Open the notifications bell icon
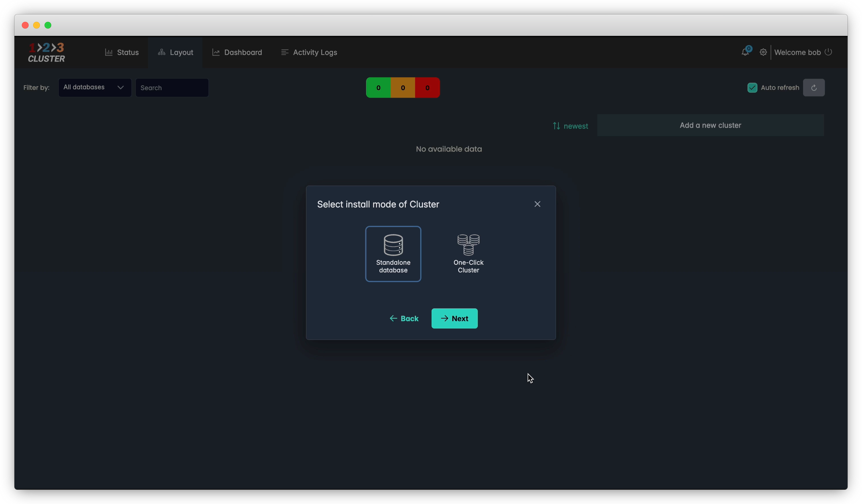The height and width of the screenshot is (504, 862). [745, 52]
